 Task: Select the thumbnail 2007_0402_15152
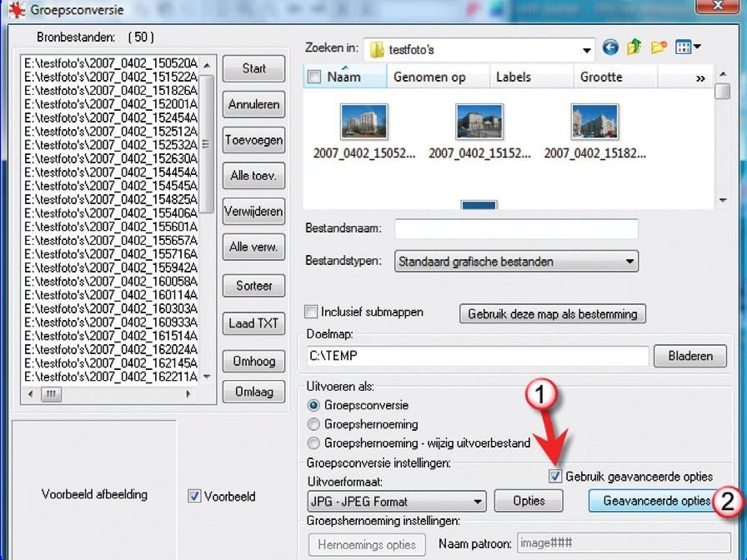pos(479,131)
